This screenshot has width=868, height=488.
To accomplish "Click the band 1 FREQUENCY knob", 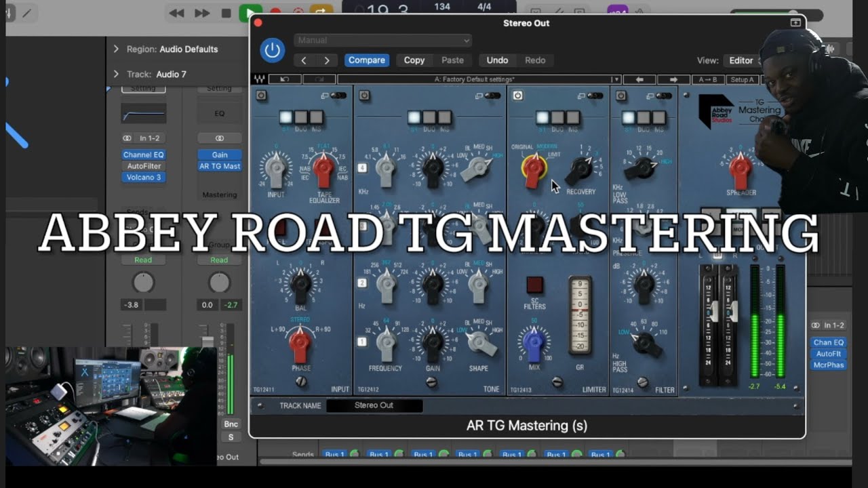I will coord(386,344).
